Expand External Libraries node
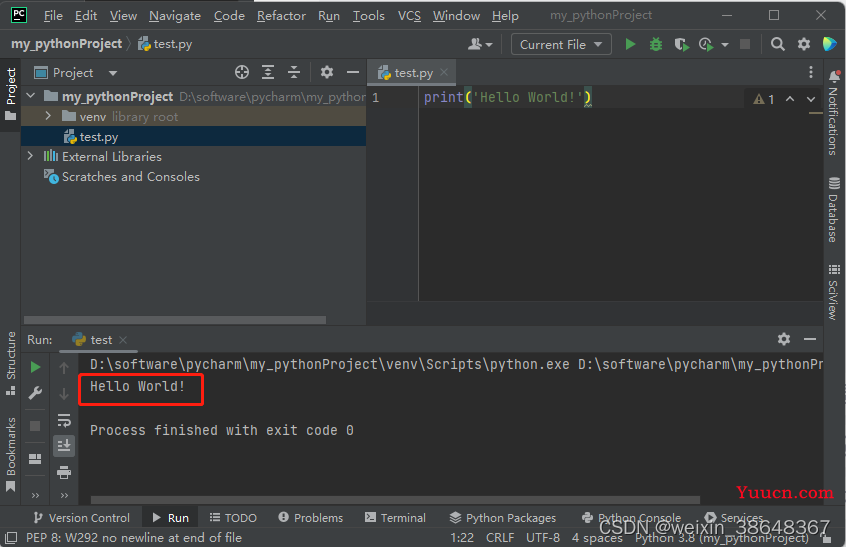846x547 pixels. [x=31, y=156]
